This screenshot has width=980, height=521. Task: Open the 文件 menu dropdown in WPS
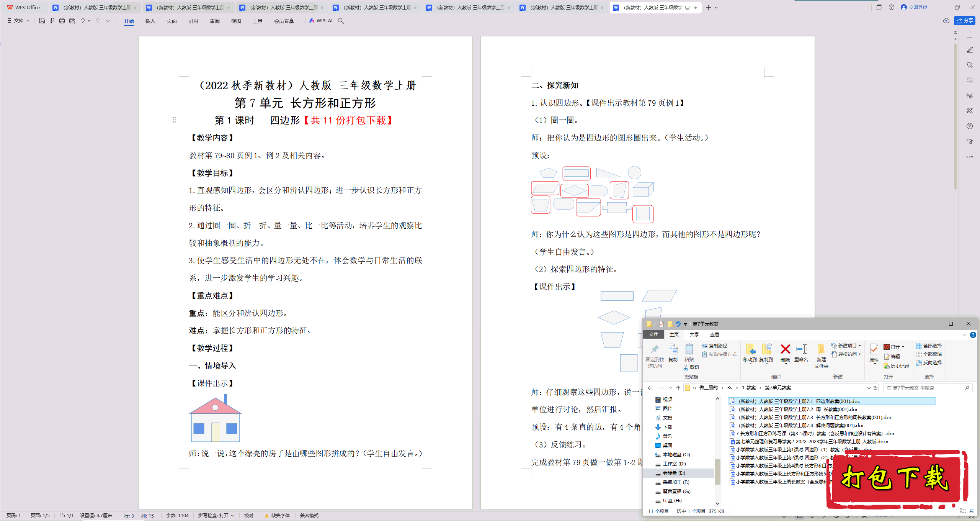[18, 21]
